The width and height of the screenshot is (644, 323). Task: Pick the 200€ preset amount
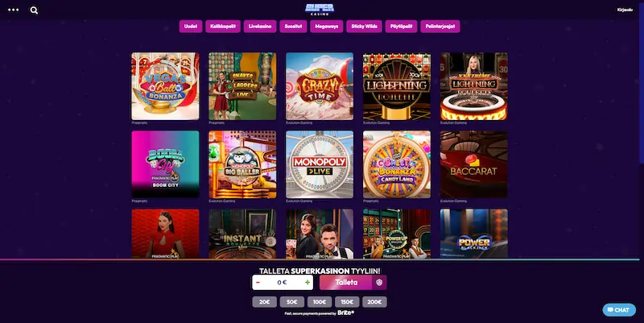[374, 302]
